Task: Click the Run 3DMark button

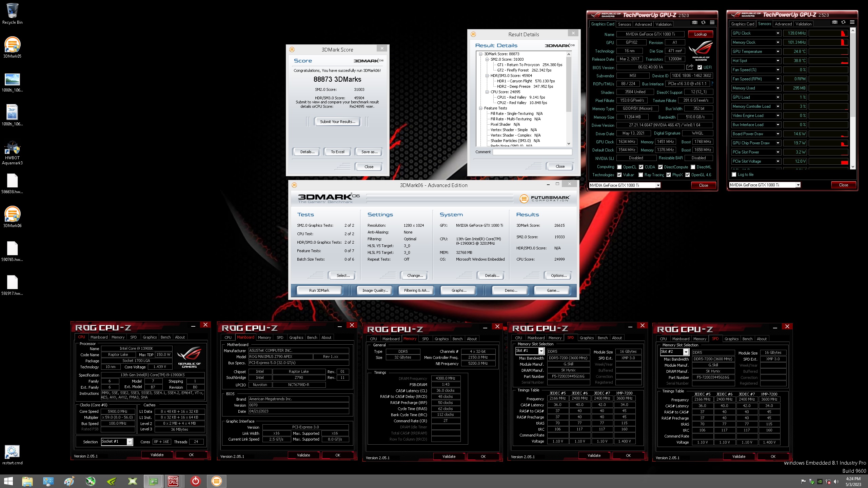Action: coord(319,290)
